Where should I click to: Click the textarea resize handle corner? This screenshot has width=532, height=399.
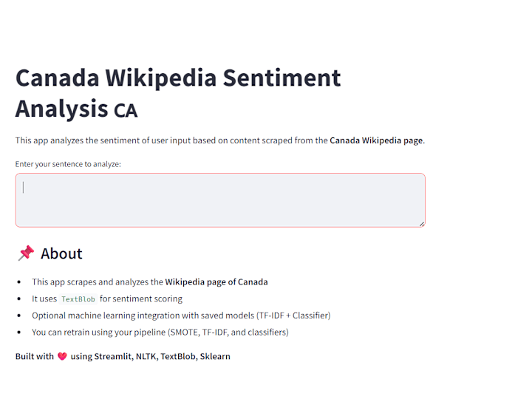click(422, 224)
